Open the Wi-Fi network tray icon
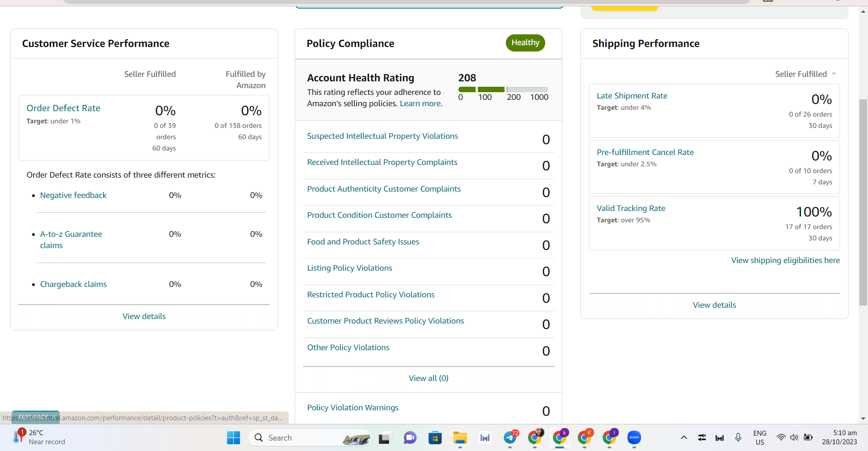The height and width of the screenshot is (451, 868). [x=781, y=437]
